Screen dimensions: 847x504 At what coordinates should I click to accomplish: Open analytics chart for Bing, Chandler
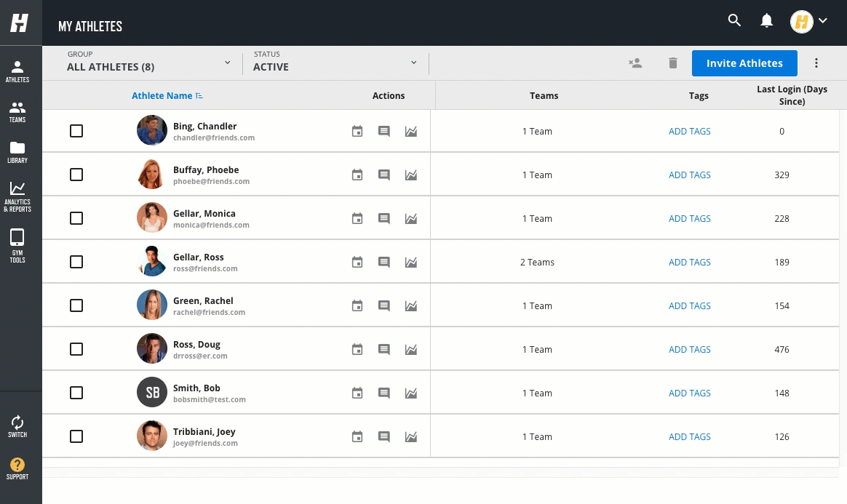tap(411, 131)
